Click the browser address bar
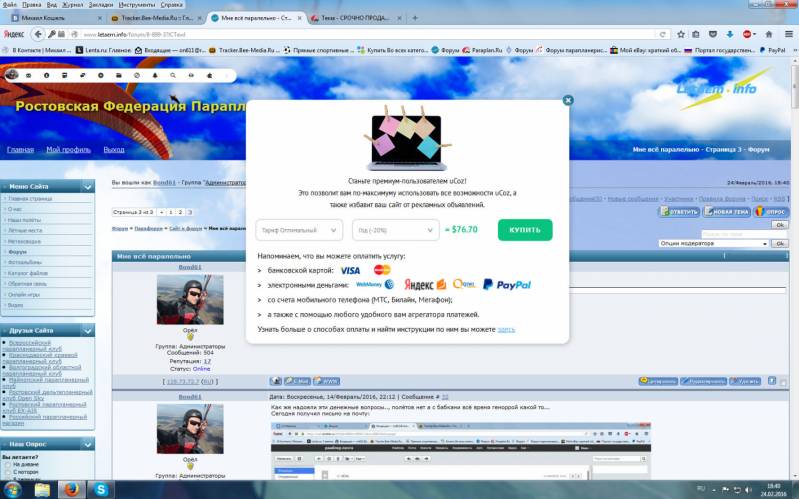 pyautogui.click(x=300, y=35)
